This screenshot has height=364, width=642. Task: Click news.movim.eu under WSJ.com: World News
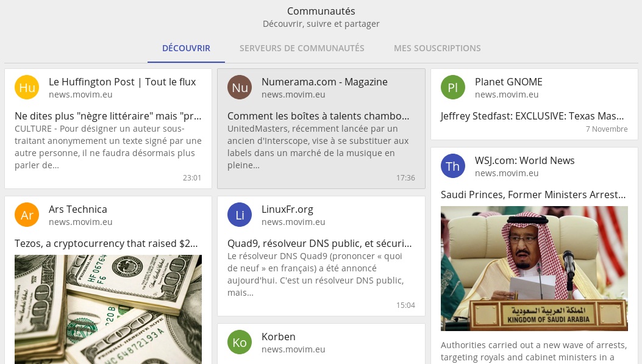pyautogui.click(x=507, y=173)
